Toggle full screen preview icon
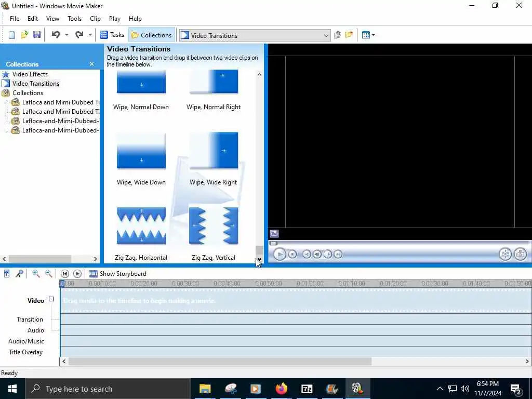The height and width of the screenshot is (399, 532). point(274,233)
